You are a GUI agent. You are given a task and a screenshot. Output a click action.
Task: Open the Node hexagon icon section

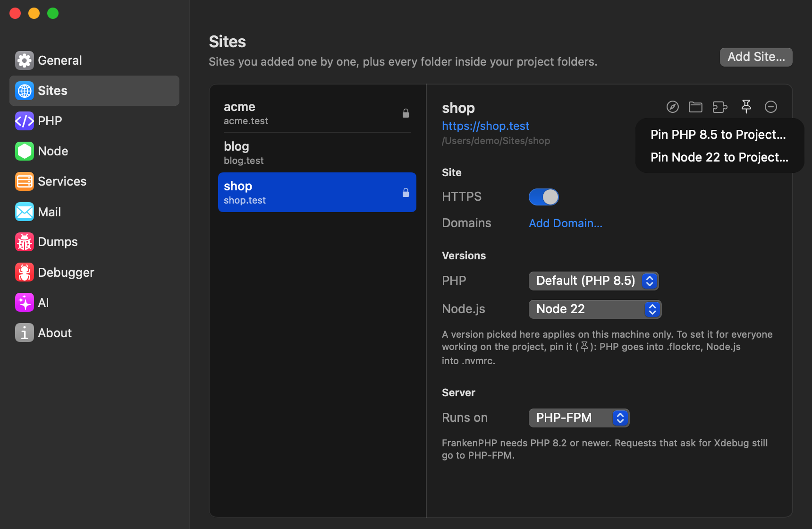coord(24,151)
